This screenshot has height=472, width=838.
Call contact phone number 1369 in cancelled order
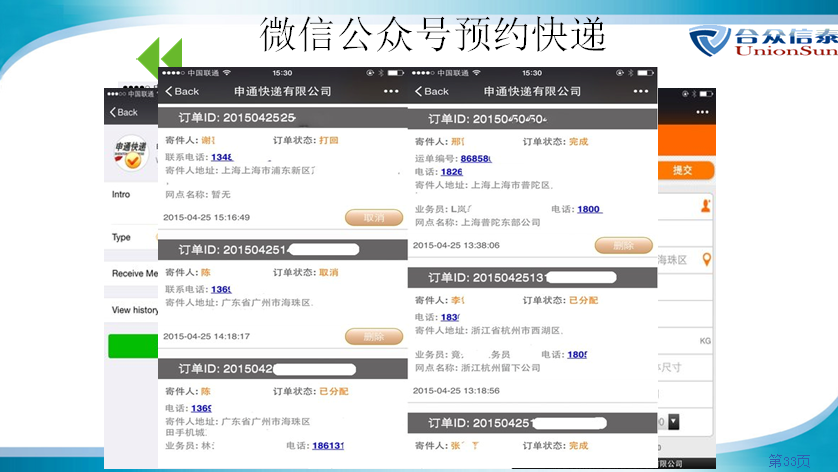pos(221,289)
